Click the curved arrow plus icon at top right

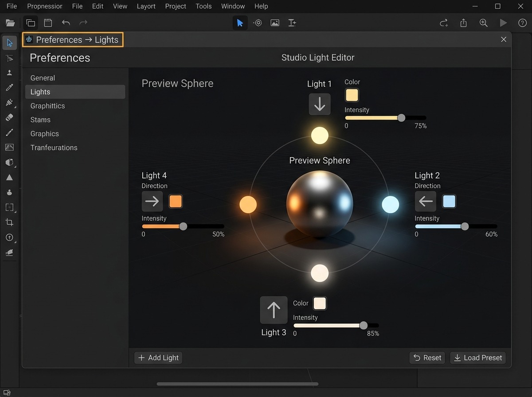[x=443, y=23]
